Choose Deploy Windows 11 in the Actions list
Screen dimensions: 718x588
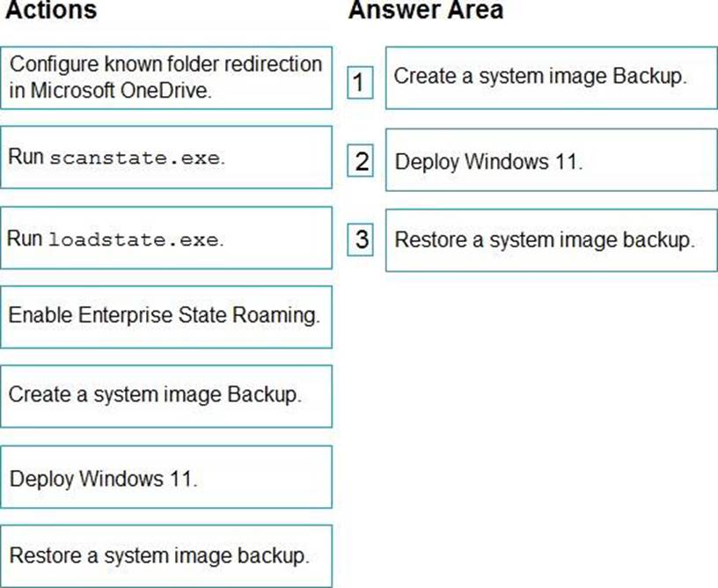point(166,477)
